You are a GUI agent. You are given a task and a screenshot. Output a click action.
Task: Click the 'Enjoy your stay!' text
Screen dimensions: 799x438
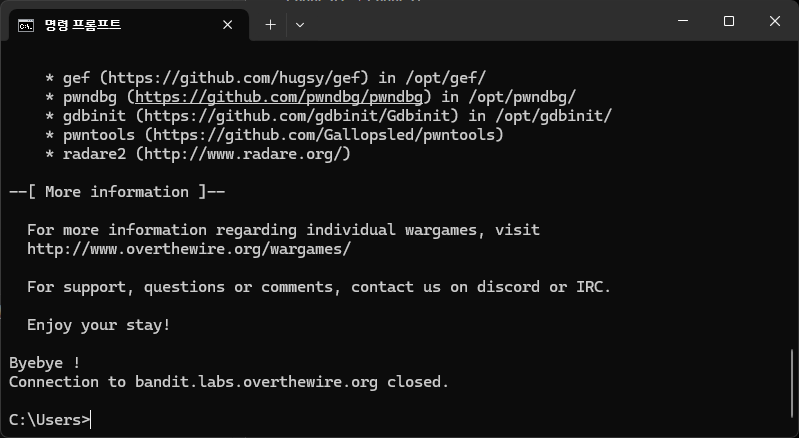(98, 325)
